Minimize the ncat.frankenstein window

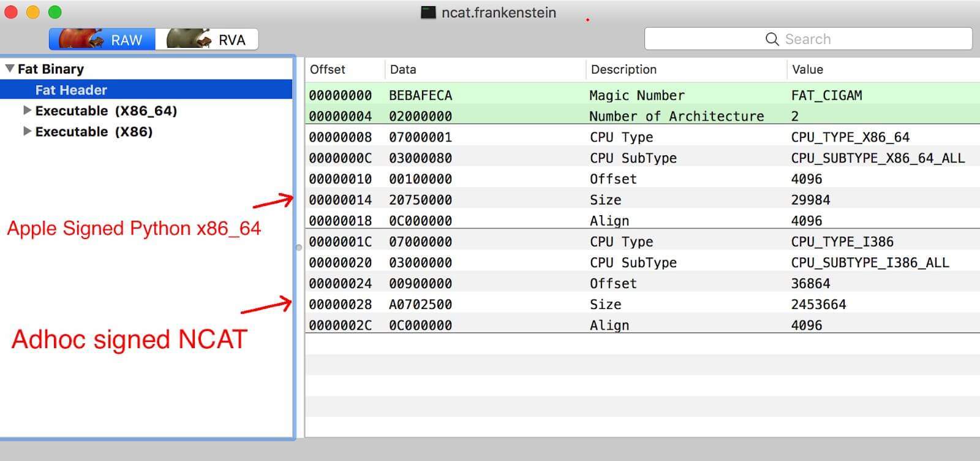[33, 12]
